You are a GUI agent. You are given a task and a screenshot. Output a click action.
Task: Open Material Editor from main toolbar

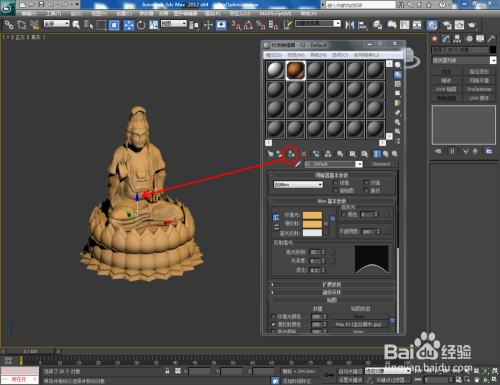(432, 25)
